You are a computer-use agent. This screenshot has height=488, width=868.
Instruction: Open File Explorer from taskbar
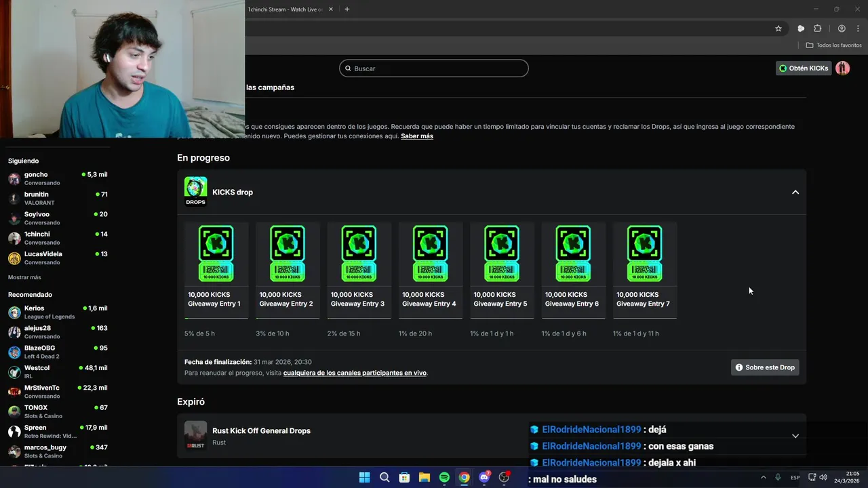[424, 477]
